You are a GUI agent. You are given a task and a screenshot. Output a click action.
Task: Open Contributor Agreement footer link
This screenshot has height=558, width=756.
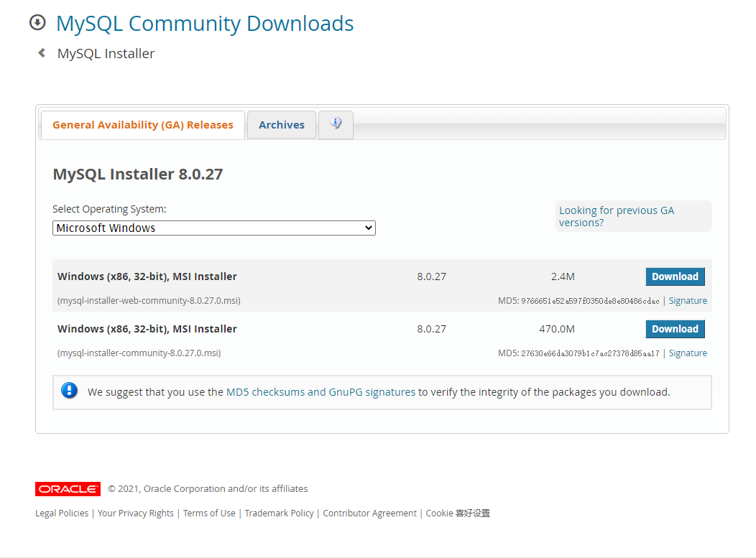pyautogui.click(x=370, y=513)
